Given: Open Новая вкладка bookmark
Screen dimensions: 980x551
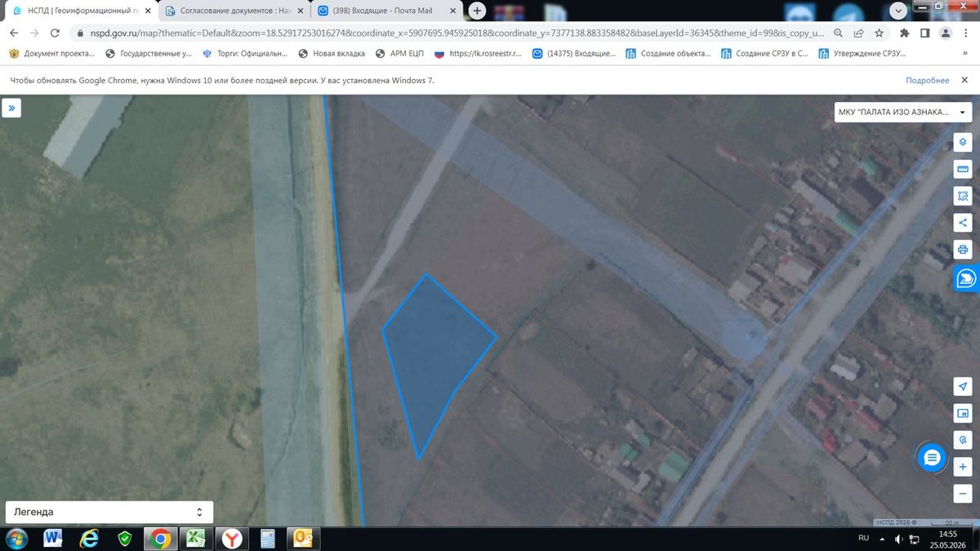Looking at the screenshot, I should pyautogui.click(x=333, y=54).
